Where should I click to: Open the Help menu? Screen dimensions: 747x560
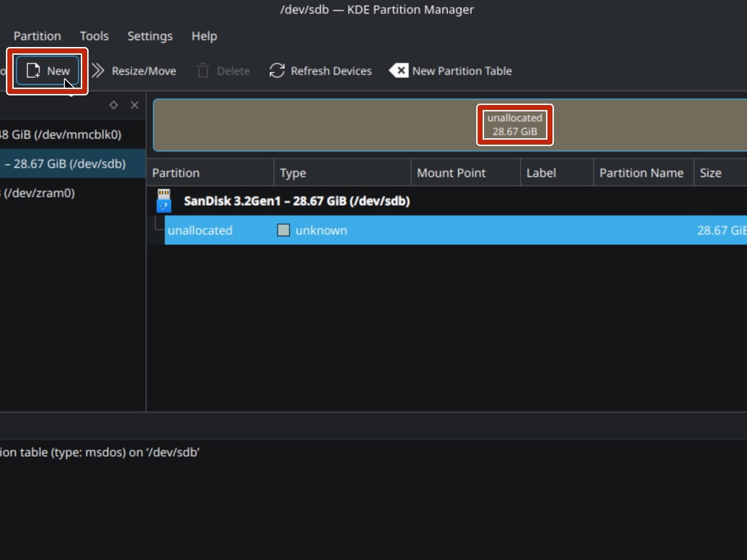(x=204, y=36)
